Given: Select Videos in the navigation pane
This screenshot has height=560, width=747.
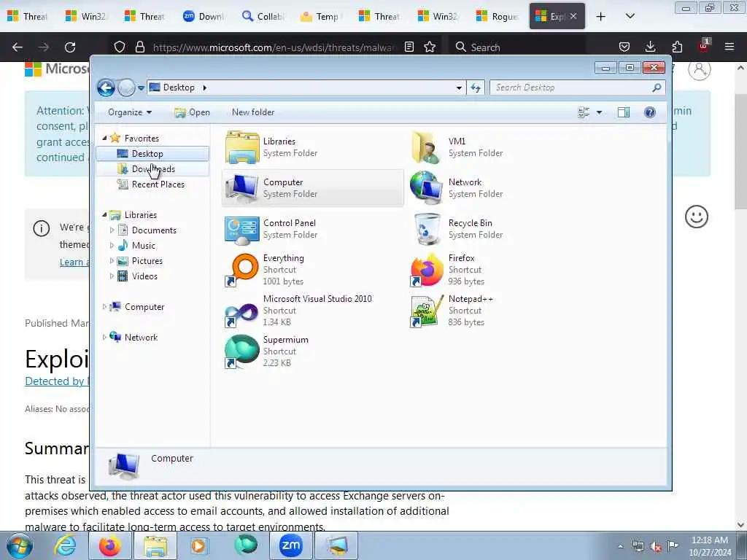Looking at the screenshot, I should [144, 276].
